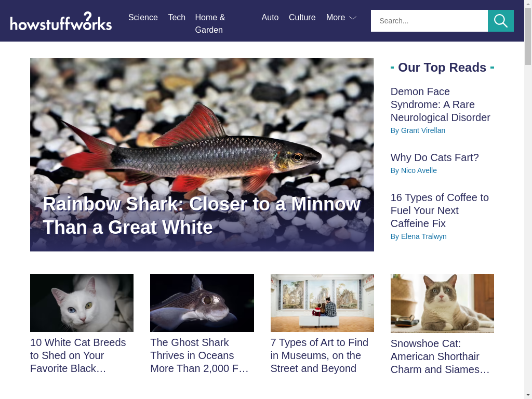The height and width of the screenshot is (399, 532).
Task: Open the Rainbow Shark featured article image
Action: (202, 155)
